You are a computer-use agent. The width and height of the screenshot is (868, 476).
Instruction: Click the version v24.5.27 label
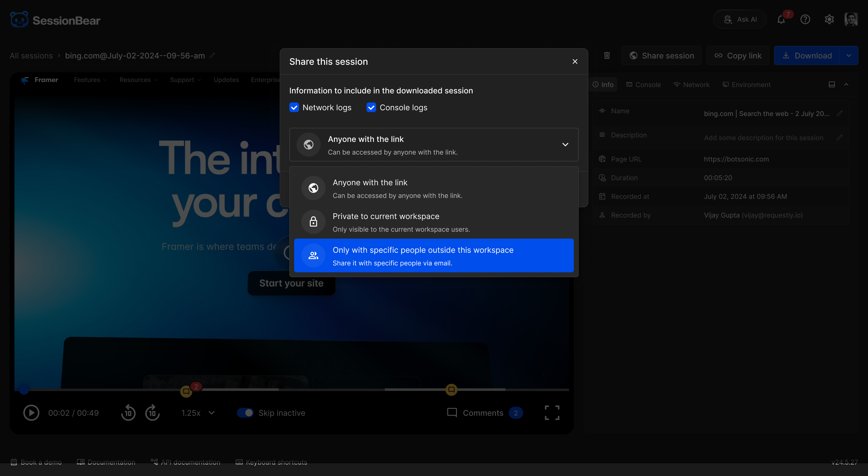point(844,462)
